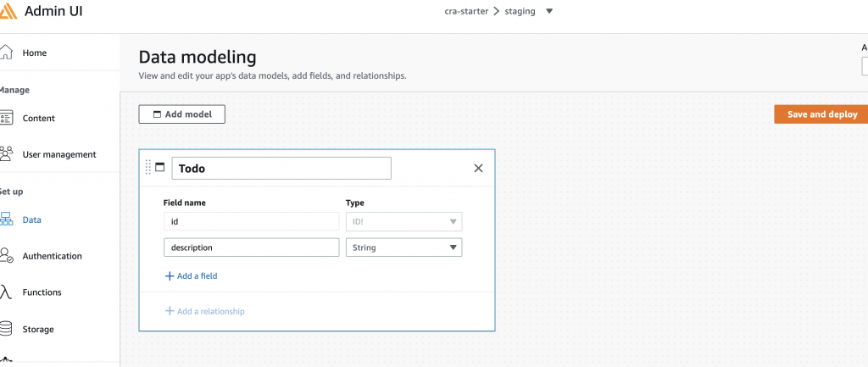Click the Set up section label
The image size is (868, 367).
[x=11, y=192]
